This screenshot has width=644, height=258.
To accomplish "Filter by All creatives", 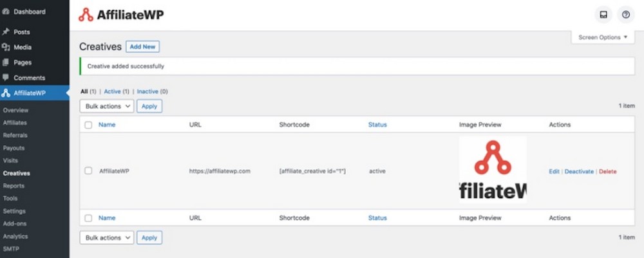I will click(x=84, y=91).
